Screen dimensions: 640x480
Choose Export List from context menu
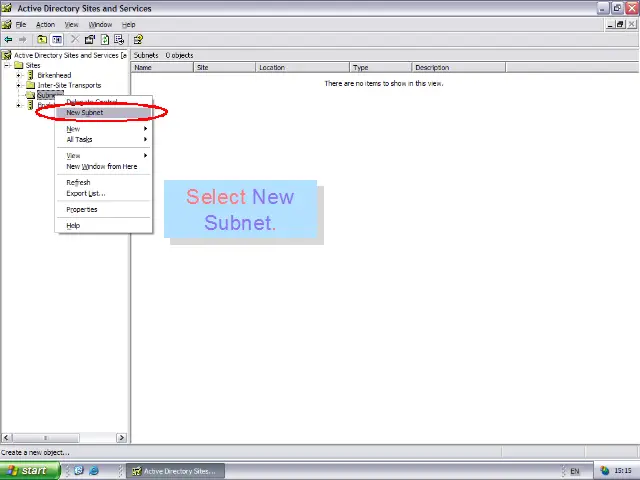tap(85, 193)
